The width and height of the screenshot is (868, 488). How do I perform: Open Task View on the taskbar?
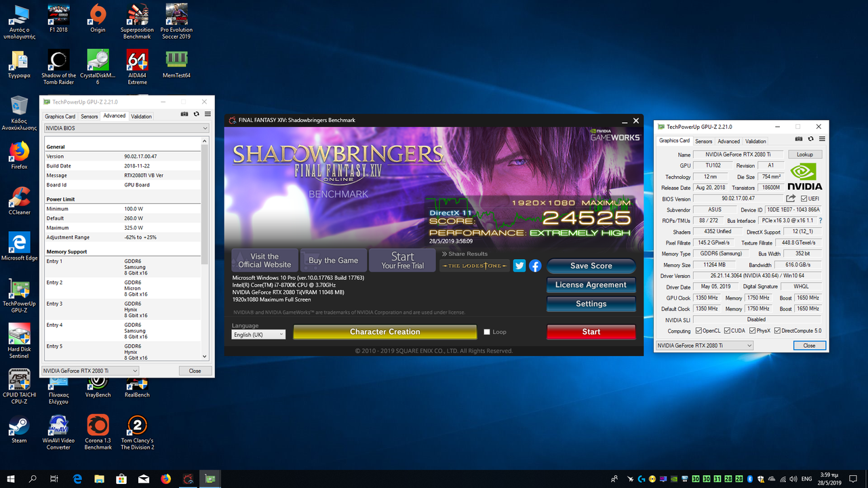tap(54, 479)
